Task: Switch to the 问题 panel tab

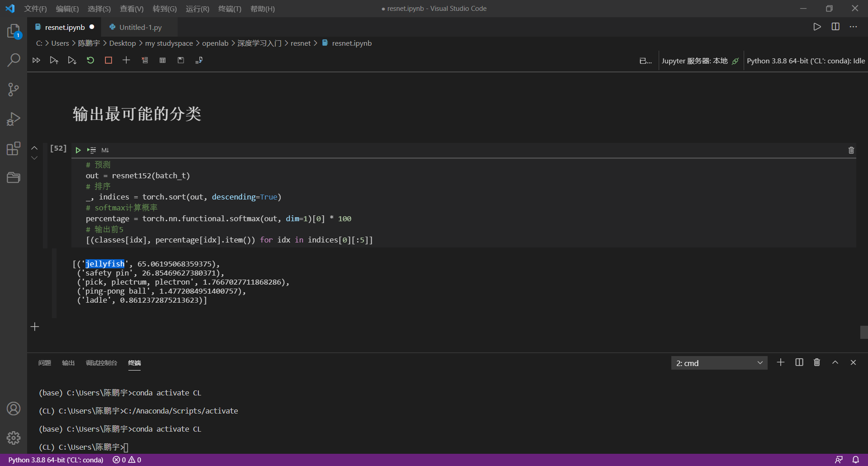Action: 45,363
